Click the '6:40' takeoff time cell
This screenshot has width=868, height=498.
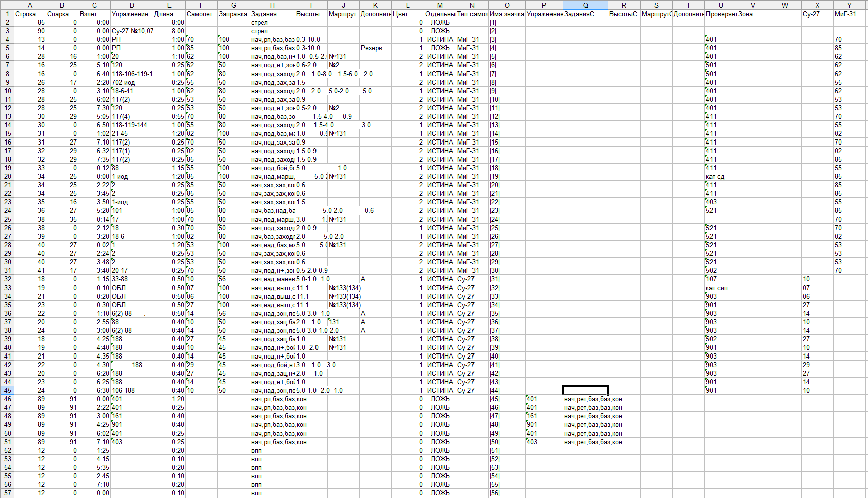point(94,74)
